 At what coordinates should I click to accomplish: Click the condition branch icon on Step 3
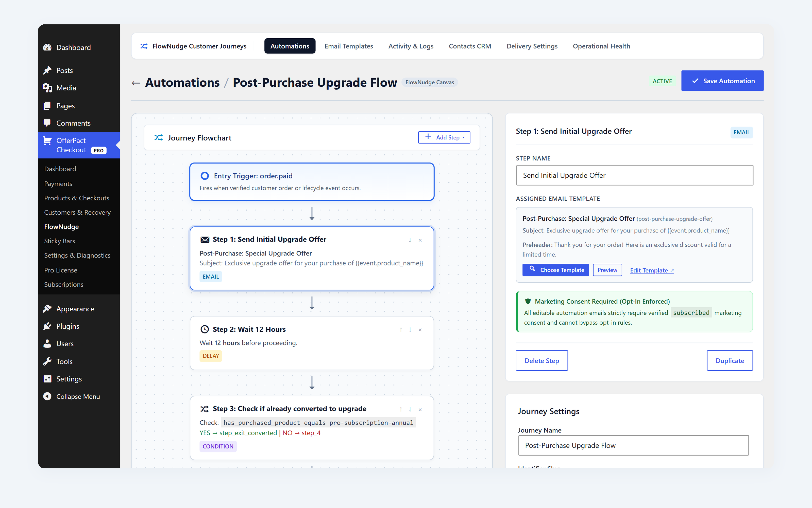(205, 409)
